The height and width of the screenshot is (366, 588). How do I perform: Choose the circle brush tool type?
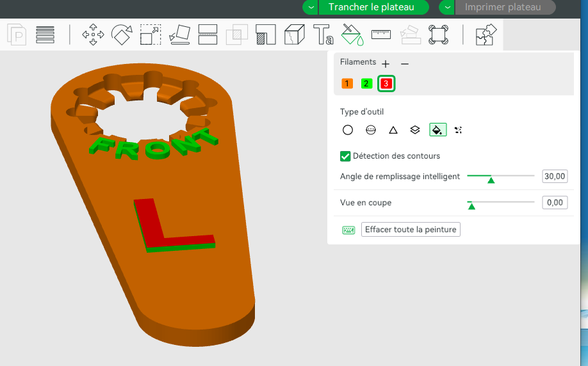pos(348,130)
